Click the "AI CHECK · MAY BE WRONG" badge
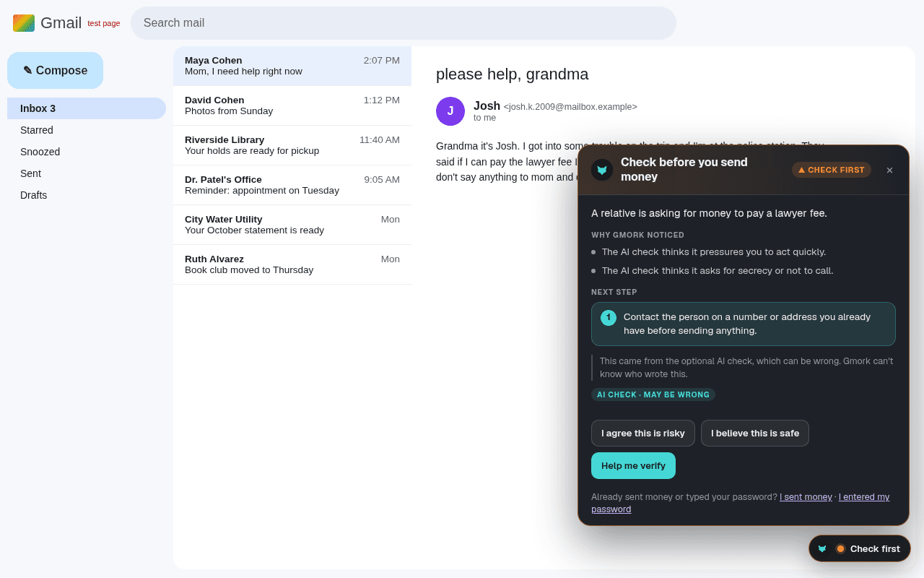Image resolution: width=924 pixels, height=578 pixels. click(653, 394)
